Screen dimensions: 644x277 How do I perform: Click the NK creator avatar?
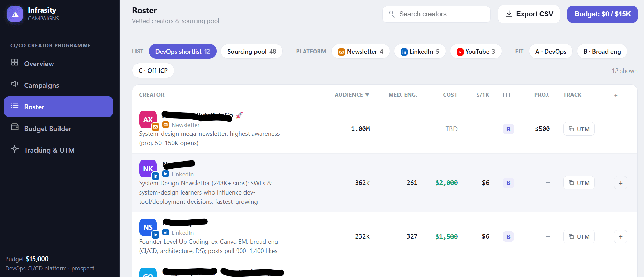pyautogui.click(x=148, y=168)
